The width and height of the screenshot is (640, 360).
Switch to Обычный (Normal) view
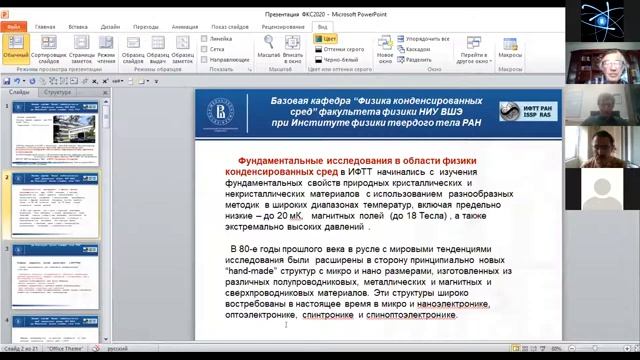[16, 49]
